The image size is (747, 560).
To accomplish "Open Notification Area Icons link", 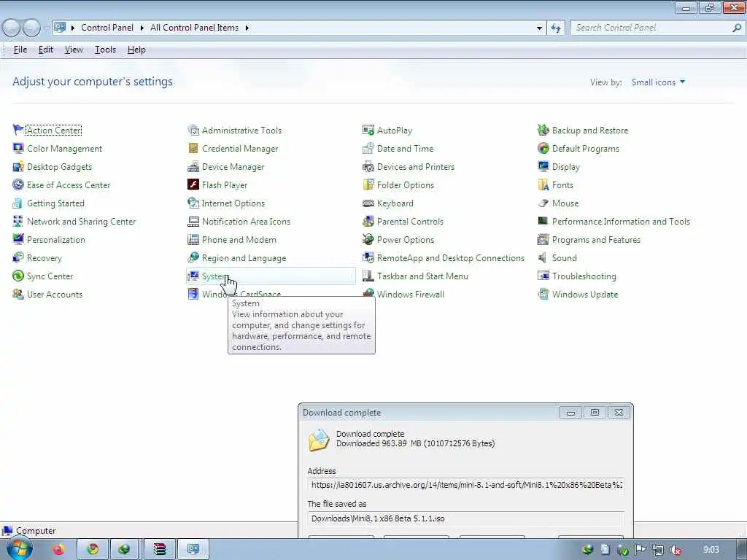I will click(246, 222).
